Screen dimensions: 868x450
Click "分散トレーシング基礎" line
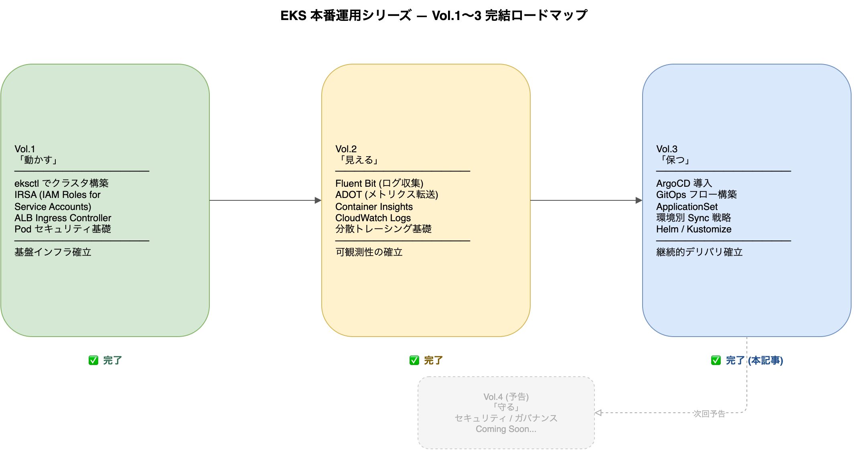383,229
